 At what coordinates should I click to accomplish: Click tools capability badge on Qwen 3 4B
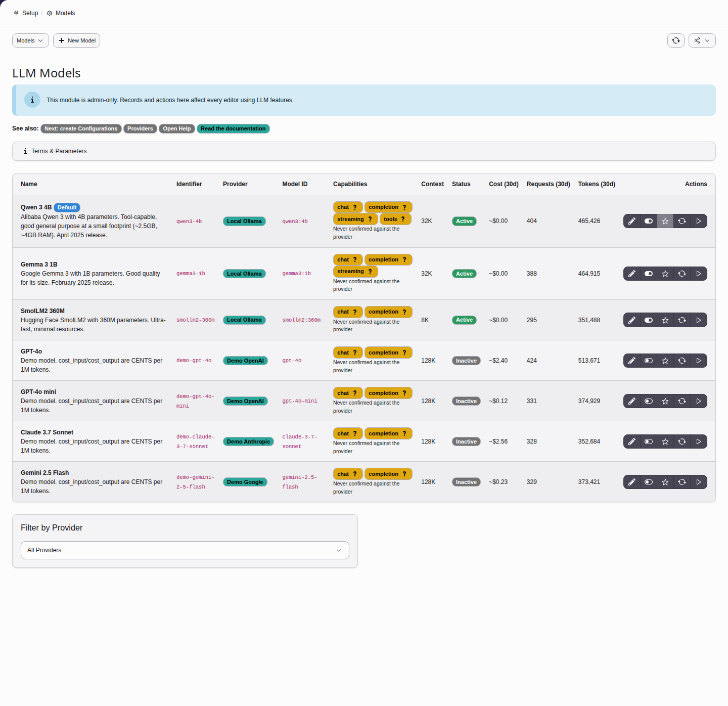pyautogui.click(x=395, y=219)
